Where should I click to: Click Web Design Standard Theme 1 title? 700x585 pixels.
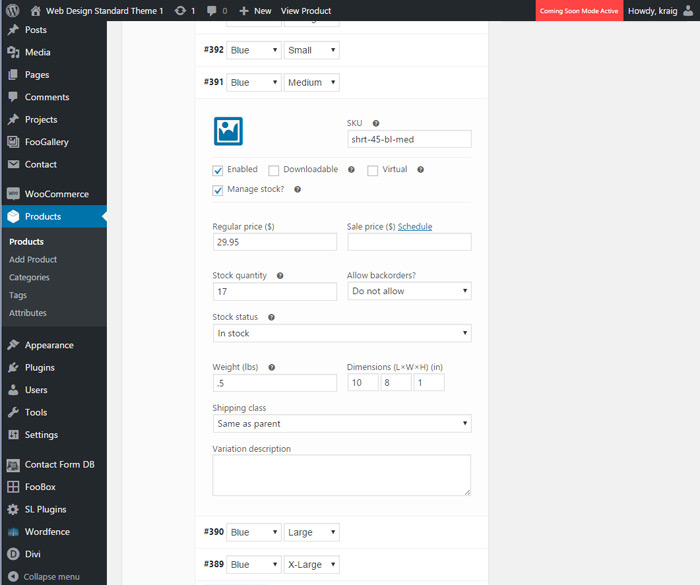pos(104,11)
